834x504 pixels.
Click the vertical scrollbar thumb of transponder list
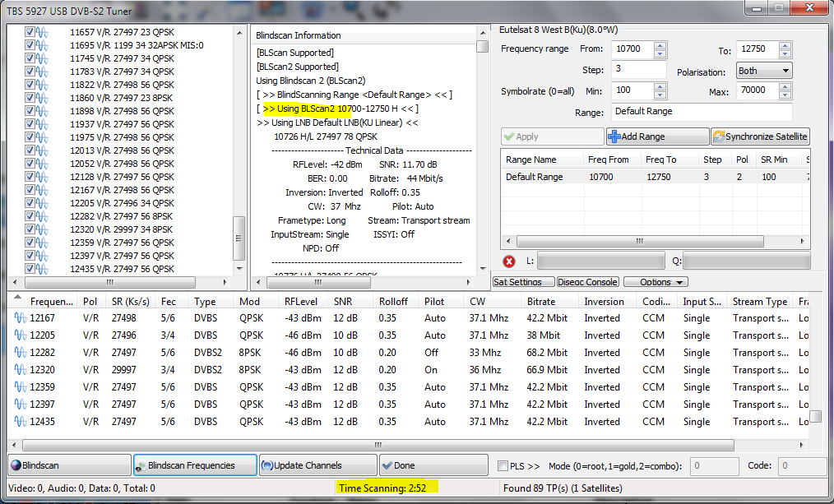click(x=239, y=238)
